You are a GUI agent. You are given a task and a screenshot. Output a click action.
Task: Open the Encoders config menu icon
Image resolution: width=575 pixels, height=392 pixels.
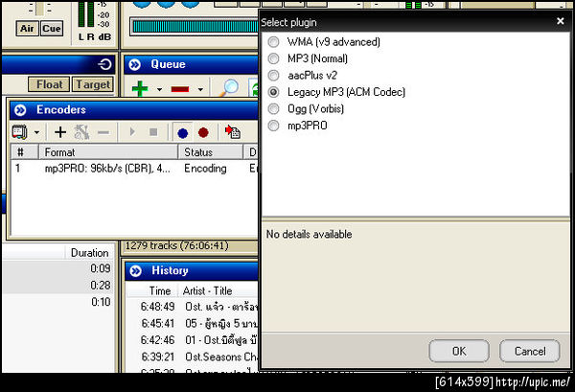[19, 132]
